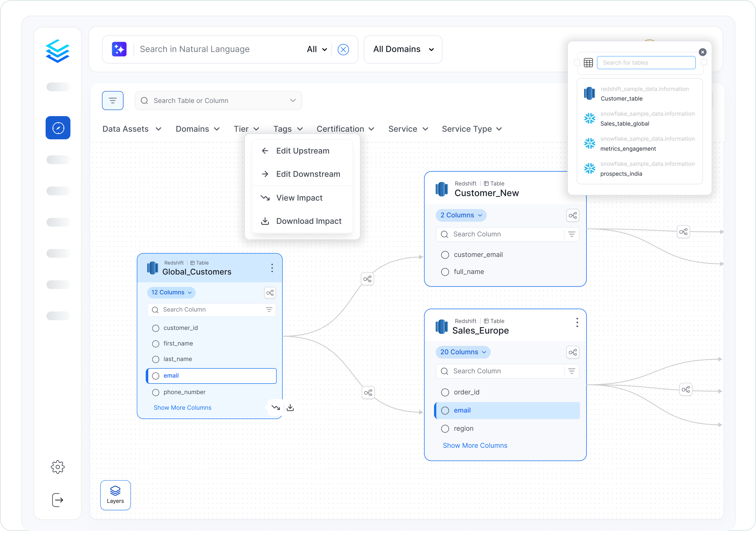Viewport: 756px width, 537px height.
Task: Click lineage icon in Customer_New card
Action: [x=573, y=216]
